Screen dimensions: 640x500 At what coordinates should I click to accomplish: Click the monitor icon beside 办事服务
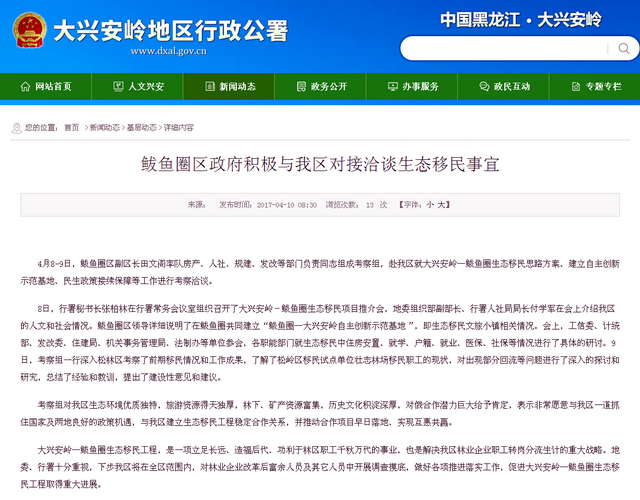(393, 87)
